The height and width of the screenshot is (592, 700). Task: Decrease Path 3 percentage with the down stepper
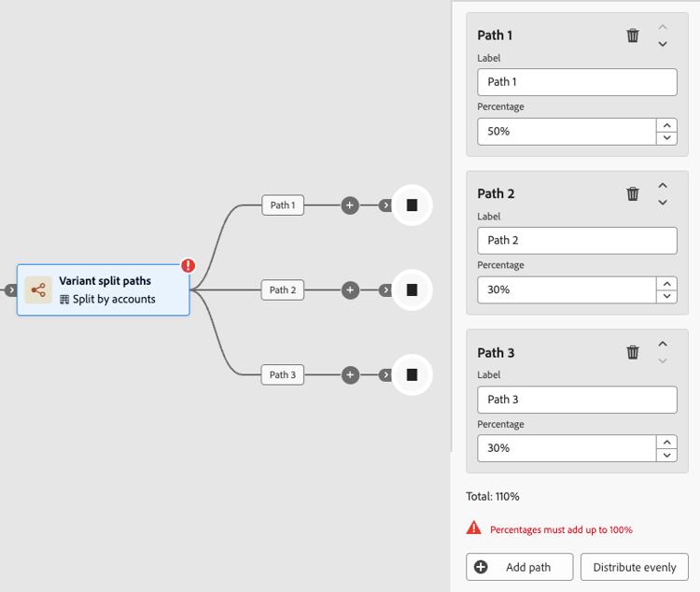(x=667, y=455)
